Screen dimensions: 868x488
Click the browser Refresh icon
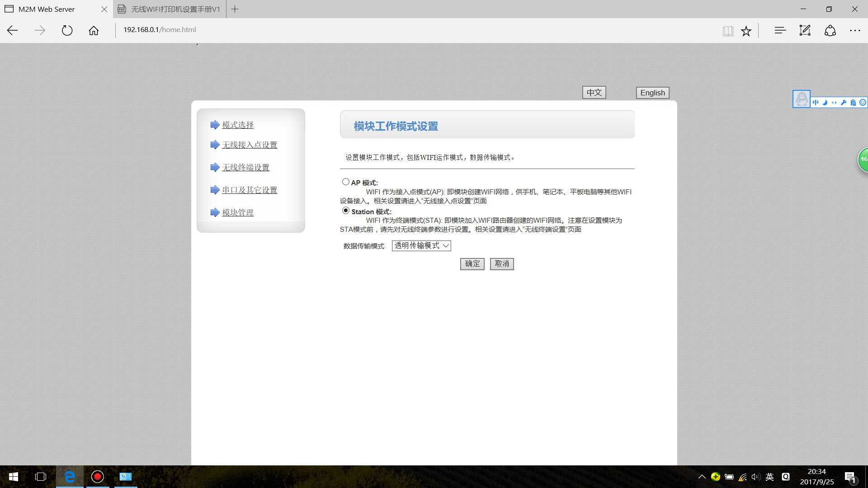(67, 30)
